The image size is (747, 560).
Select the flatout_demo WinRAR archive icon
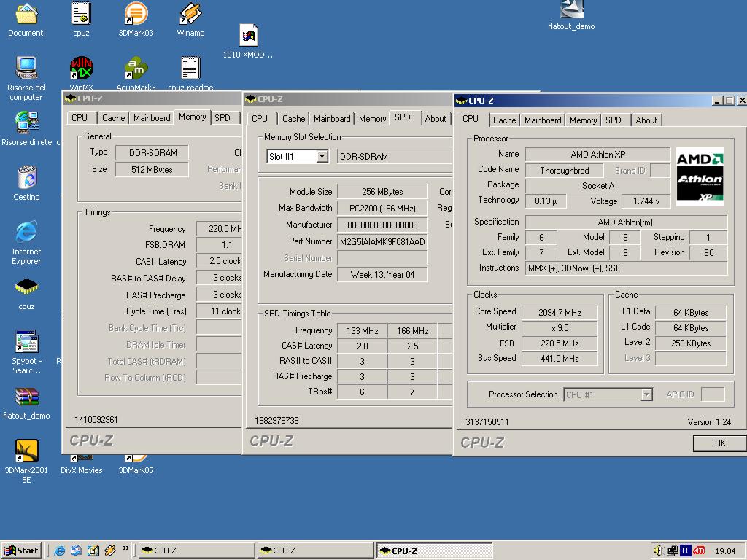tap(27, 396)
